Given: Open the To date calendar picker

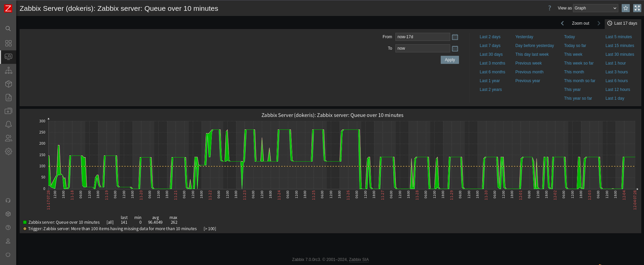Looking at the screenshot, I should point(455,48).
